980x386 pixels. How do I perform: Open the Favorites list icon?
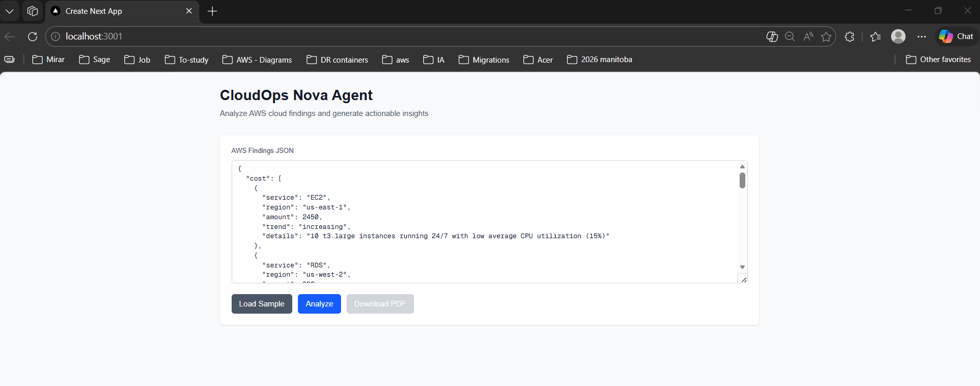(x=876, y=36)
